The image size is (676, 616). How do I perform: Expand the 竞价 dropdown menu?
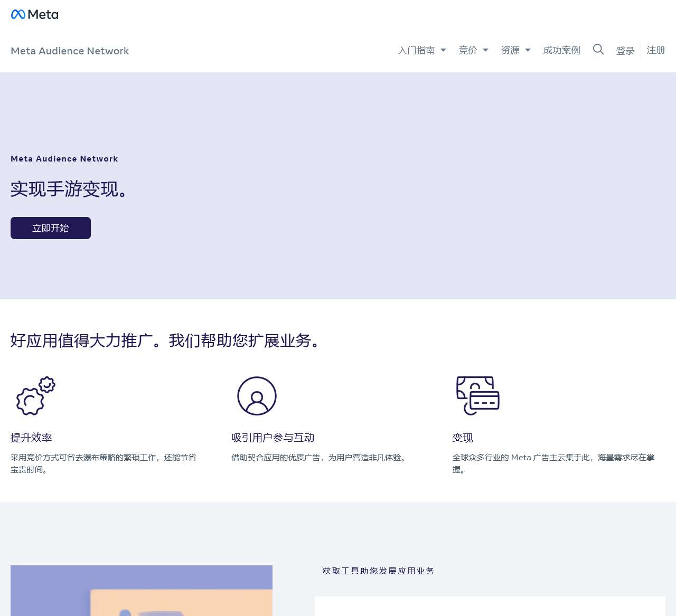click(473, 50)
